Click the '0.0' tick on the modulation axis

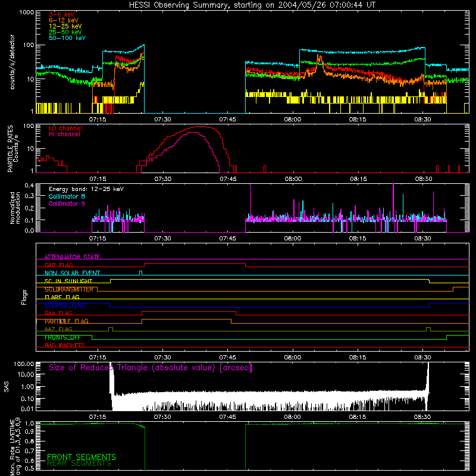point(29,230)
